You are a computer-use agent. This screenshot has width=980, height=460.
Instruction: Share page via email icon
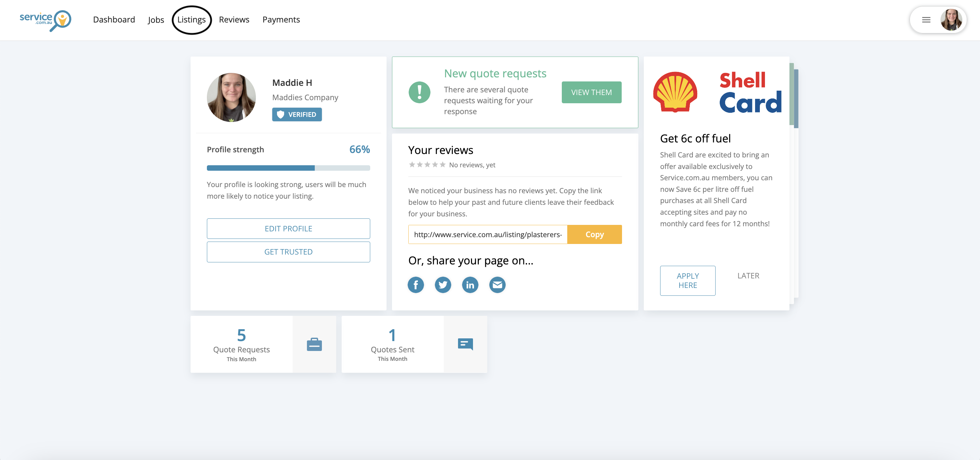[497, 285]
